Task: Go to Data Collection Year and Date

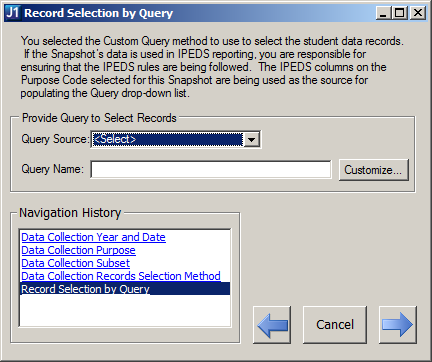Action: [93, 237]
